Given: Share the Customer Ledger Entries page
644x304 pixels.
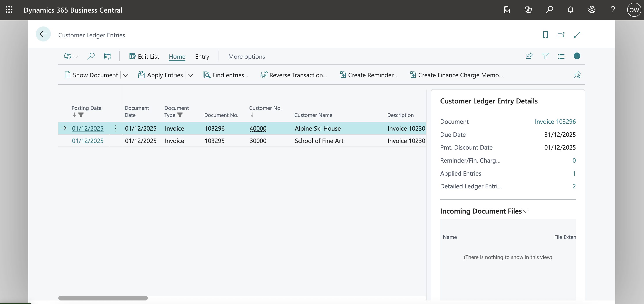Looking at the screenshot, I should (529, 56).
